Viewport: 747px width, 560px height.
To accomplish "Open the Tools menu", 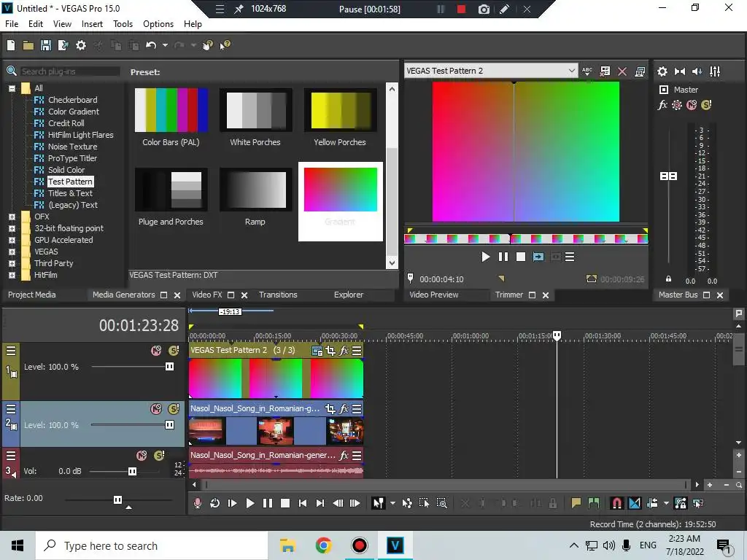I will (x=123, y=24).
